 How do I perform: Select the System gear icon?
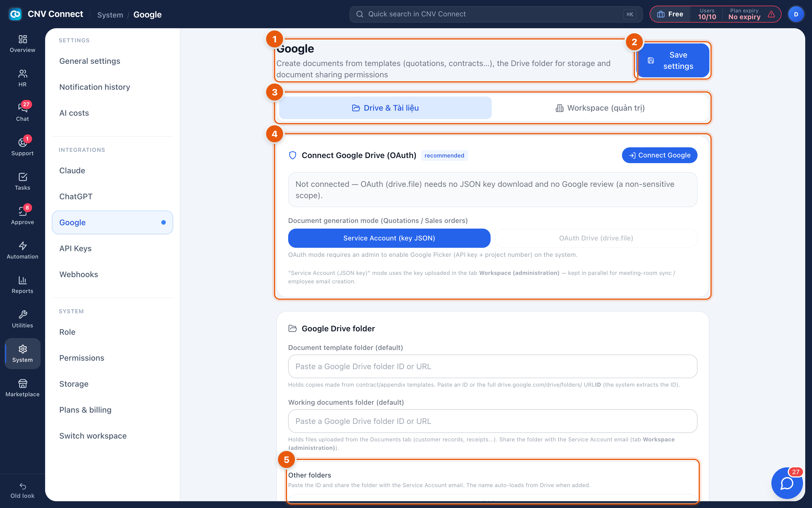23,349
